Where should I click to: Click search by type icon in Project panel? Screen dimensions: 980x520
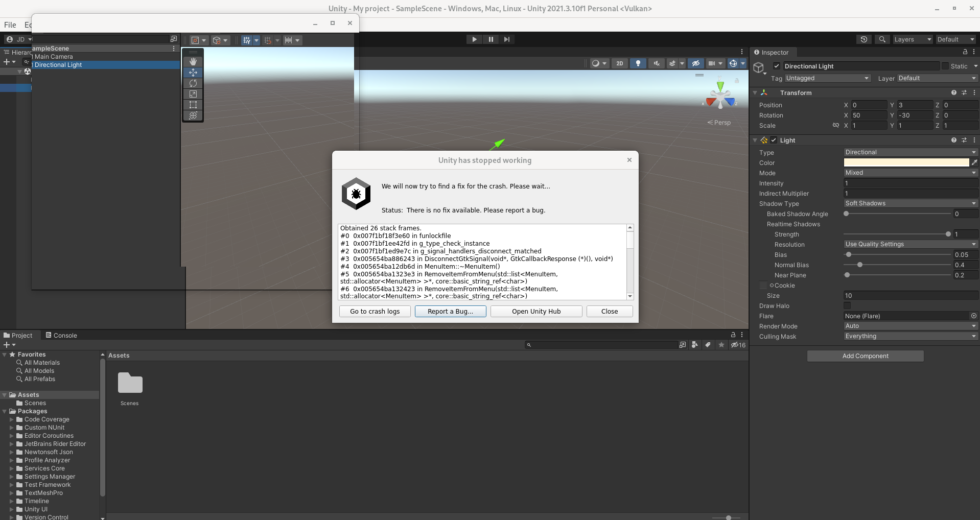pos(694,345)
